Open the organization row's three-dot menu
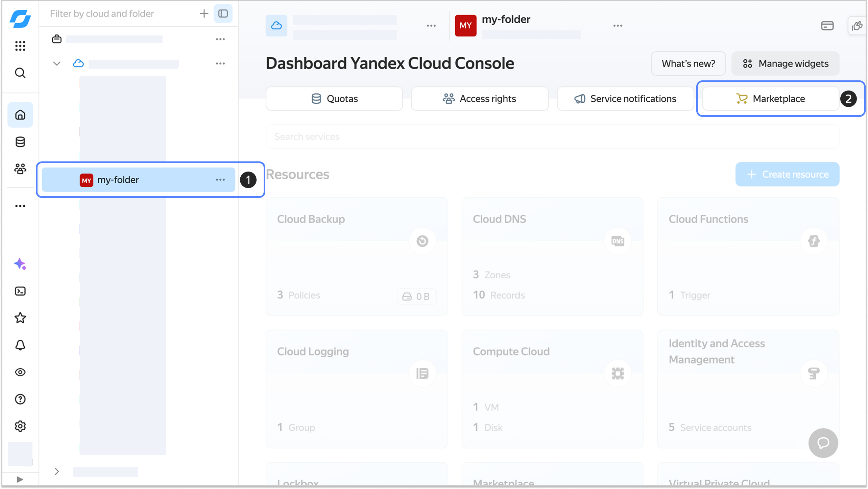Screen dimensions: 868x489 [220, 39]
